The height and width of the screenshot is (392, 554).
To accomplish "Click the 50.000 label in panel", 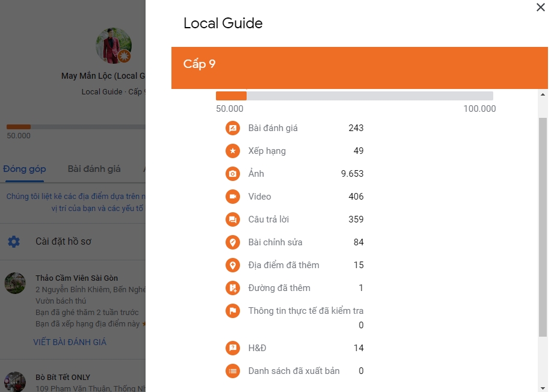I will coord(229,109).
